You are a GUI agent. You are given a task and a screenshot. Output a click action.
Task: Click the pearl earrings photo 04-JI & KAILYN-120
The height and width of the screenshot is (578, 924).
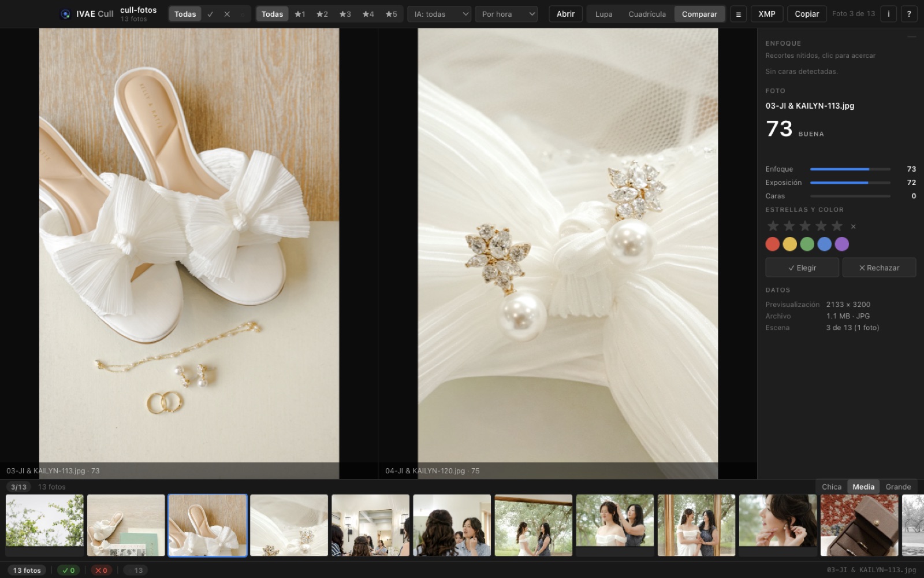[x=568, y=253]
